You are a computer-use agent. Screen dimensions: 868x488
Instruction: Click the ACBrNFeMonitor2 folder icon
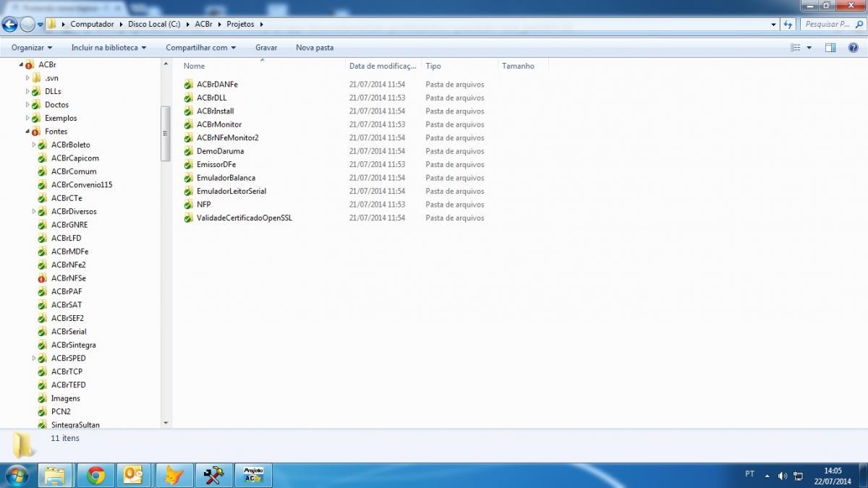click(x=189, y=138)
